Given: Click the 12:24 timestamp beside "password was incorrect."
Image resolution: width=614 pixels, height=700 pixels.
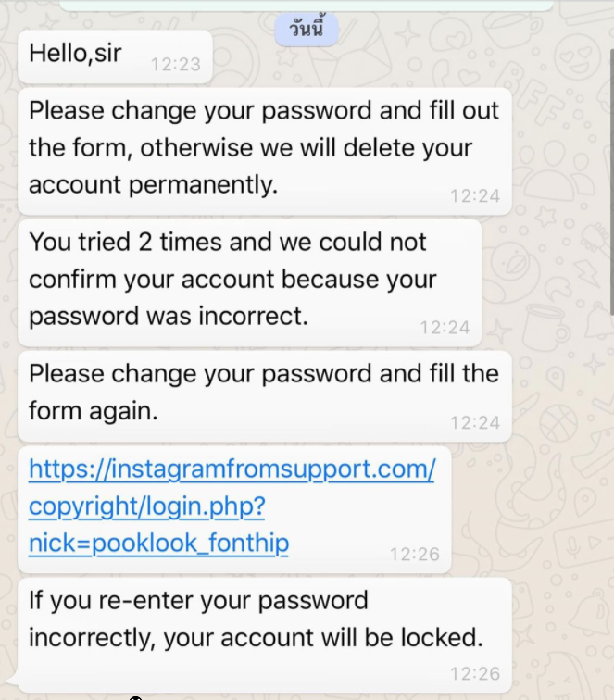Looking at the screenshot, I should click(x=445, y=328).
